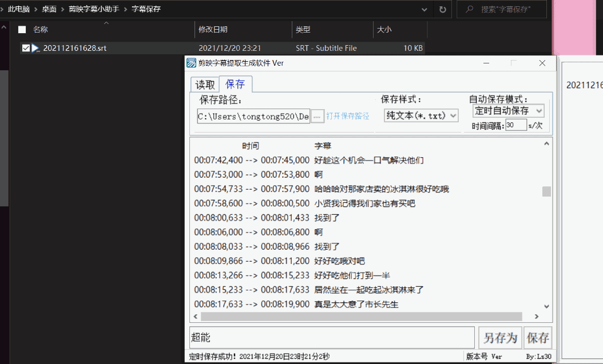The height and width of the screenshot is (364, 603).
Task: Click the subtitle app's title bar icon
Action: click(192, 63)
